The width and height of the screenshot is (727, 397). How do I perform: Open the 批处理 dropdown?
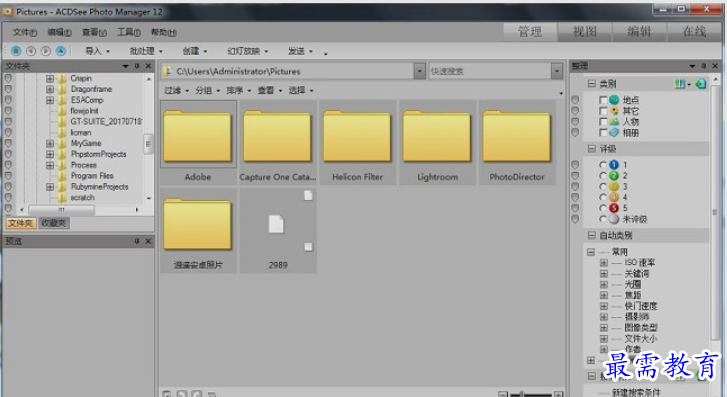click(x=146, y=51)
